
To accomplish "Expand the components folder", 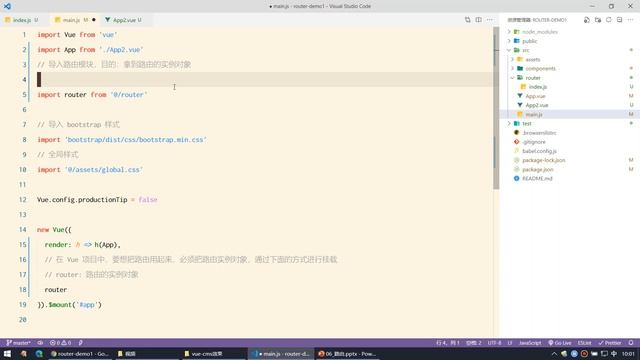I will pos(512,69).
